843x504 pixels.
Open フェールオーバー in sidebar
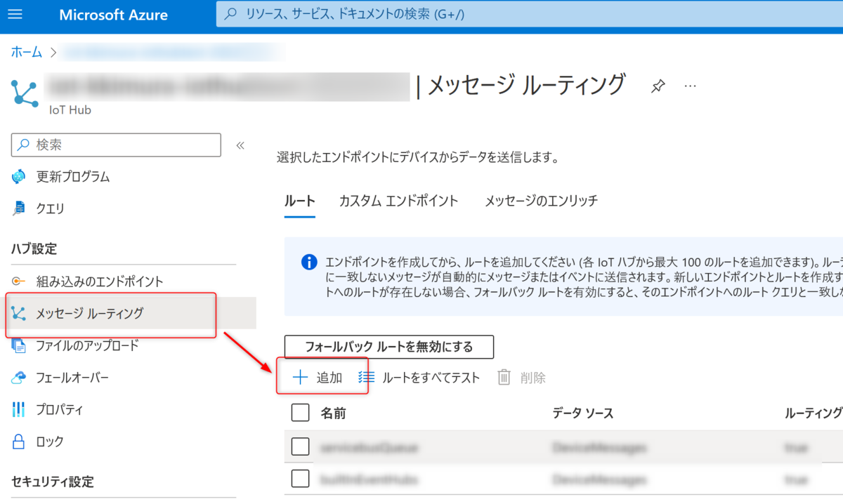[72, 378]
